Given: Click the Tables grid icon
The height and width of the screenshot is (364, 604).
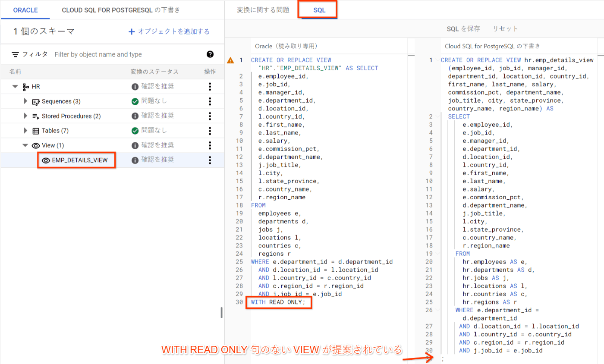Looking at the screenshot, I should tap(36, 131).
